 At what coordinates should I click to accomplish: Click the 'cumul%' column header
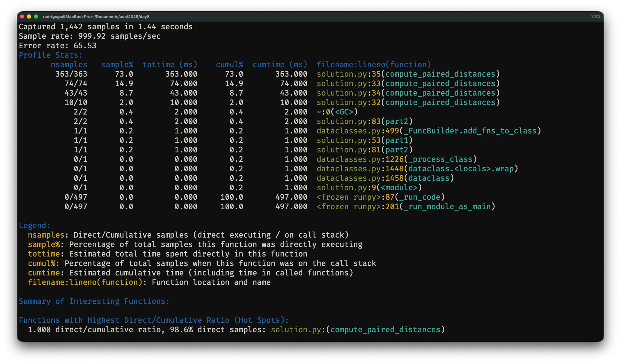click(x=230, y=65)
